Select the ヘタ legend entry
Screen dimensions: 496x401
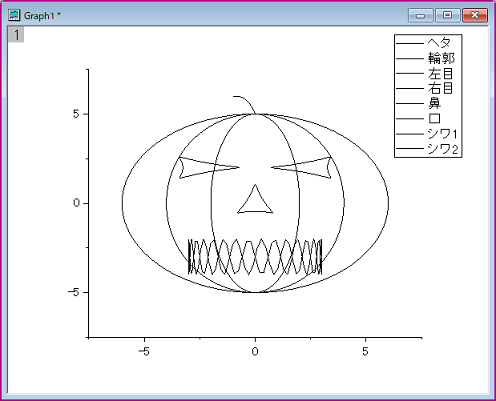click(x=424, y=43)
